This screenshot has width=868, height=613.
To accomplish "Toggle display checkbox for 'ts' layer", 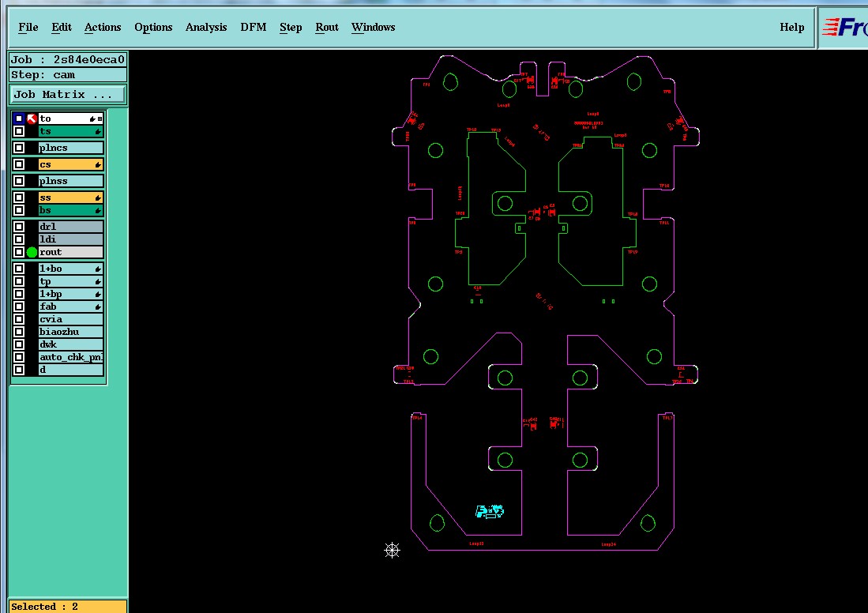I will 19,131.
